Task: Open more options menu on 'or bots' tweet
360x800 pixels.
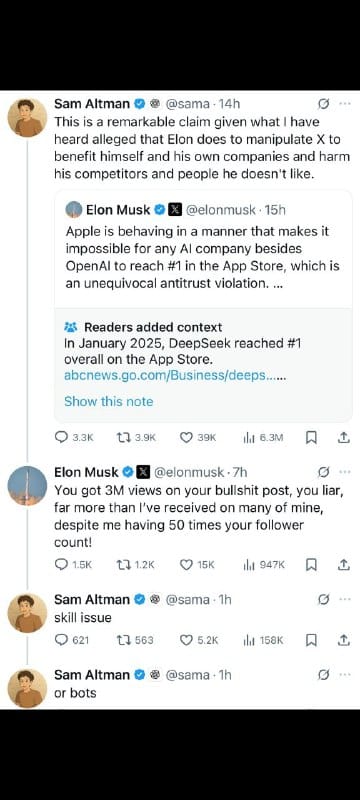Action: (x=345, y=674)
